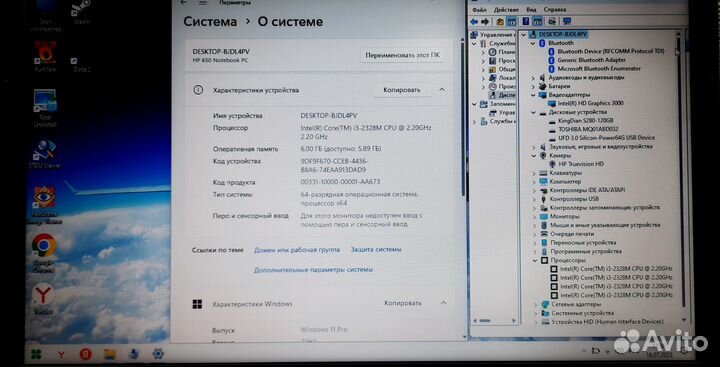Screen dimensions: 720x367
Task: Click the printer icon in Device Manager toolbar
Action: tap(552, 22)
